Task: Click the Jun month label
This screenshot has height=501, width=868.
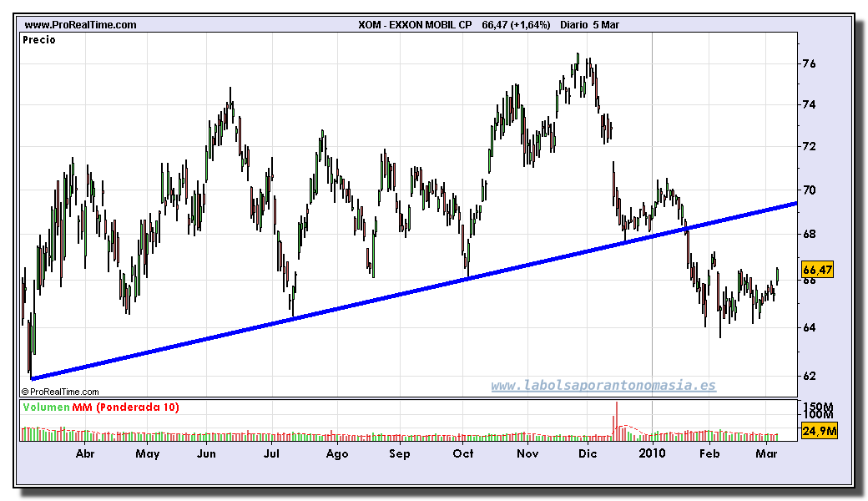Action: tap(206, 454)
